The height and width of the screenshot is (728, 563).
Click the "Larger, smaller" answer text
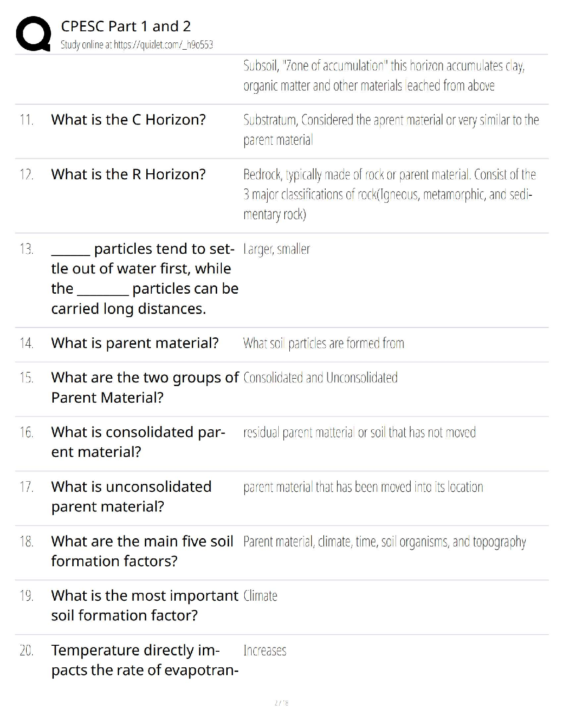276,249
